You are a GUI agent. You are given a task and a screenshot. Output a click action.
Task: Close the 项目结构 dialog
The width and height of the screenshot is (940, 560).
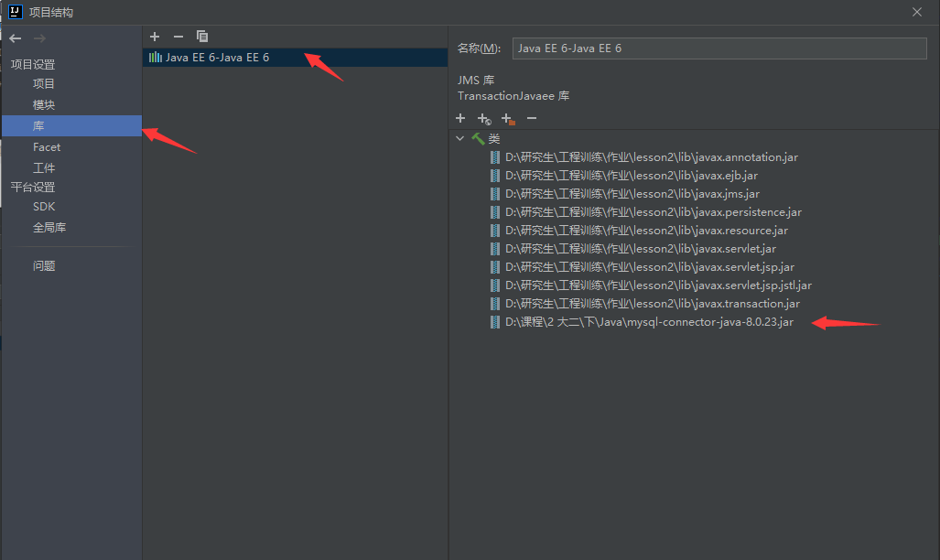coord(916,12)
